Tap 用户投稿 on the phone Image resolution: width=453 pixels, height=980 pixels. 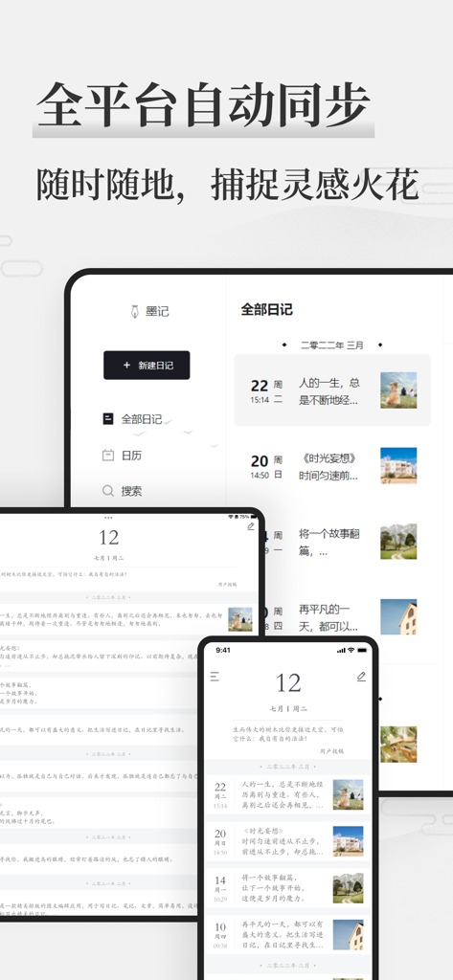click(x=331, y=750)
